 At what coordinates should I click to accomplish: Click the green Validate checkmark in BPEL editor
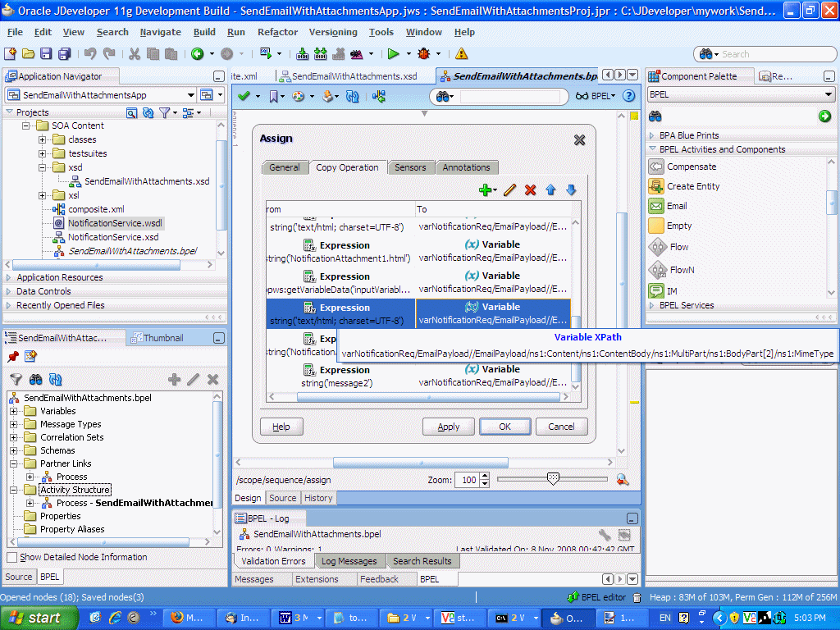pyautogui.click(x=244, y=96)
